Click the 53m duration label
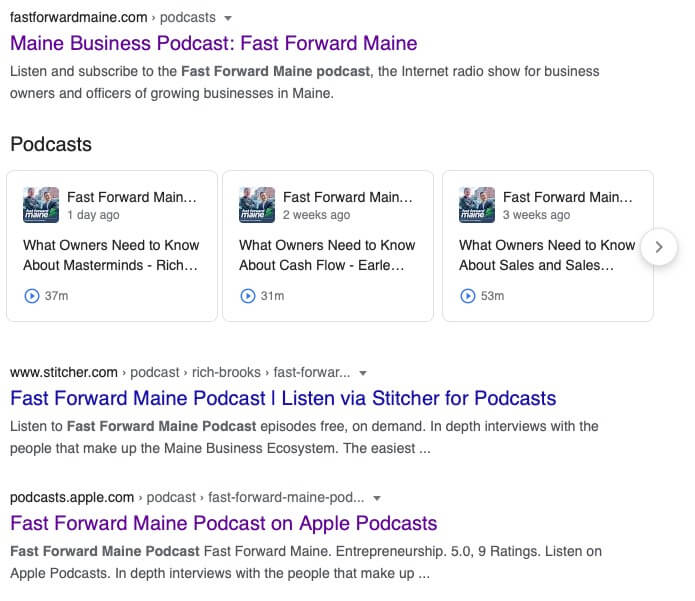Image resolution: width=695 pixels, height=601 pixels. tap(492, 296)
